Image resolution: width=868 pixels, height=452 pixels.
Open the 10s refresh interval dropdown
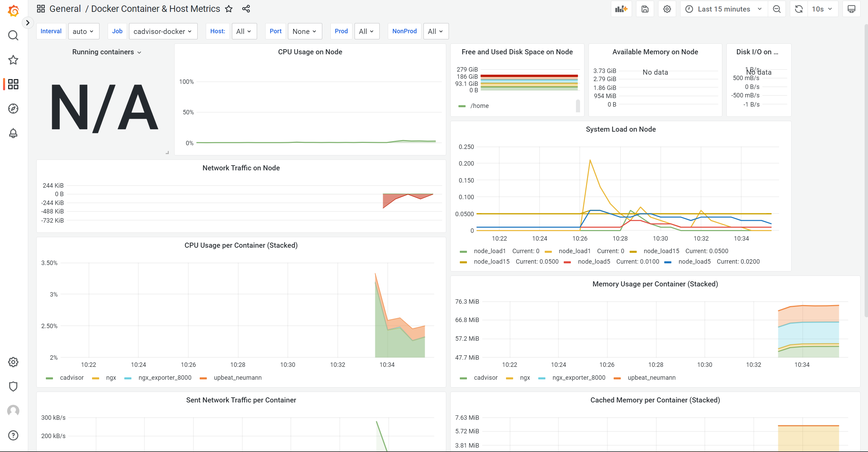[x=822, y=9]
